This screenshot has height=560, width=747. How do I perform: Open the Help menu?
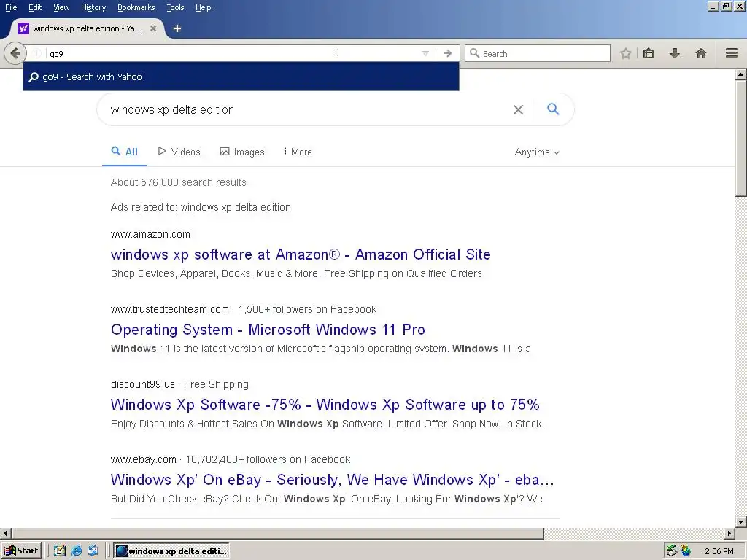(204, 7)
